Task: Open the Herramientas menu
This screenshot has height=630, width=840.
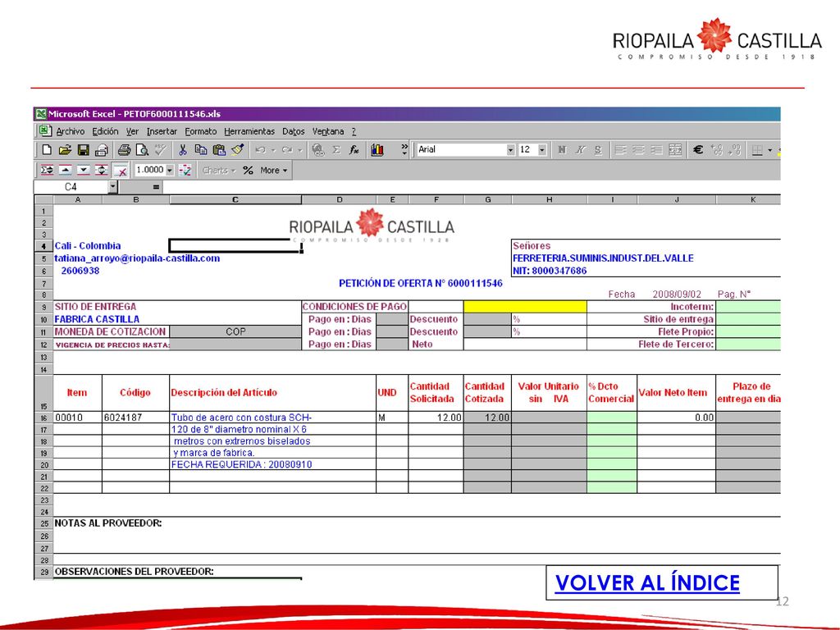Action: pyautogui.click(x=249, y=131)
